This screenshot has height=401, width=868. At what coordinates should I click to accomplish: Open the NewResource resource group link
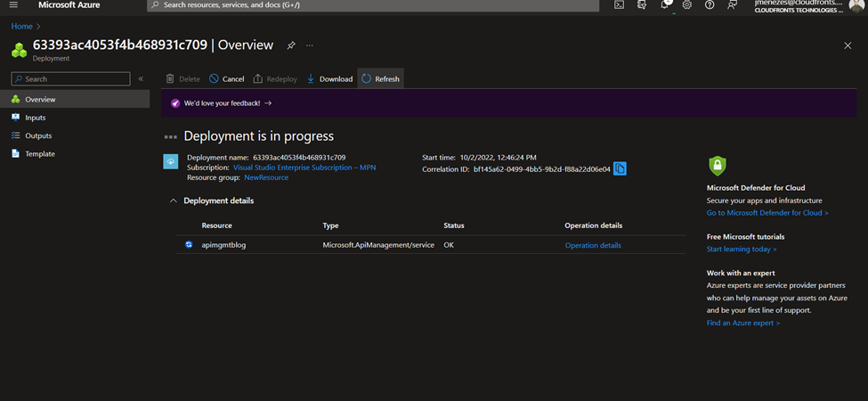click(266, 178)
